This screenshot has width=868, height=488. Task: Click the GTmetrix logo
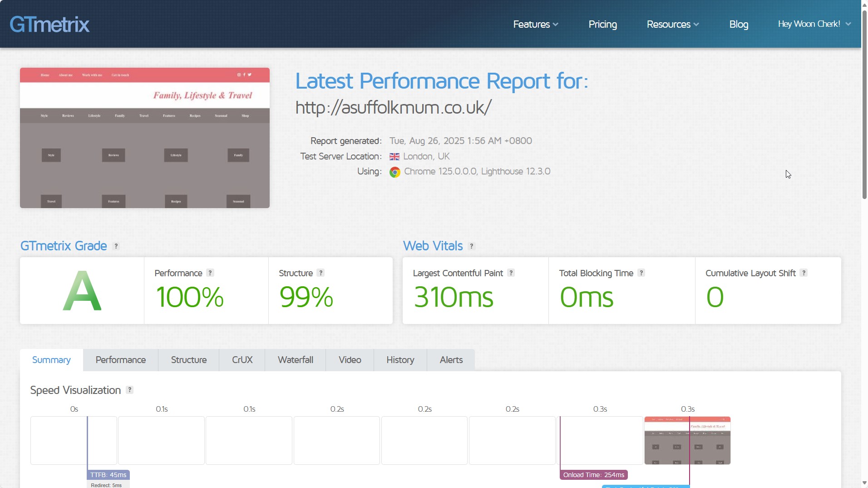49,24
